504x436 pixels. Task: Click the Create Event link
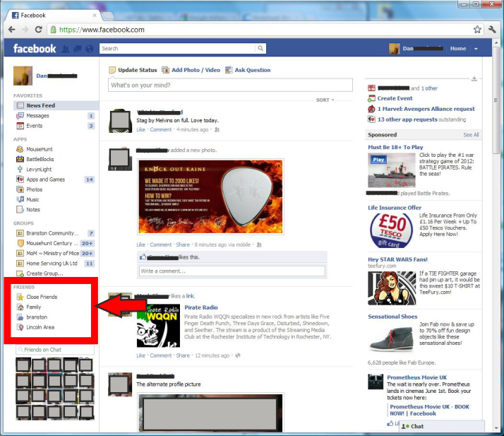(395, 99)
